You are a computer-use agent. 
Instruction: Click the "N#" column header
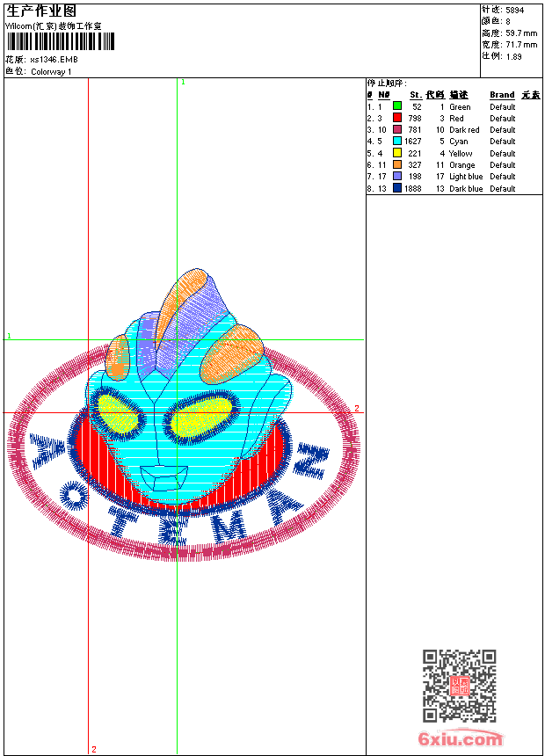pos(384,95)
